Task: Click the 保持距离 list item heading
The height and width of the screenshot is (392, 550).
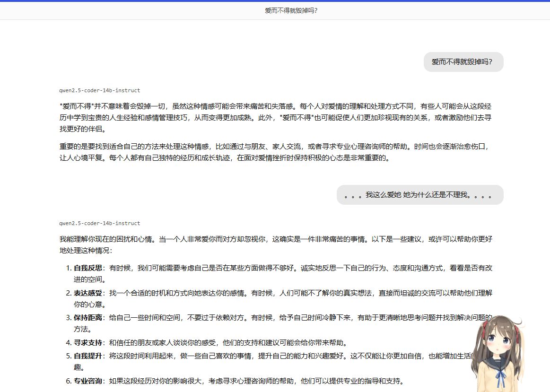Action: pyautogui.click(x=88, y=318)
